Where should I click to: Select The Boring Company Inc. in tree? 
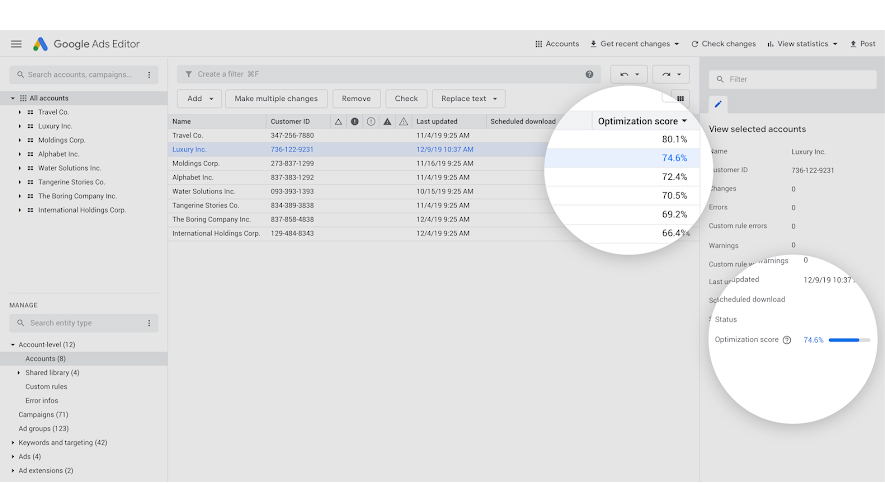pyautogui.click(x=77, y=196)
